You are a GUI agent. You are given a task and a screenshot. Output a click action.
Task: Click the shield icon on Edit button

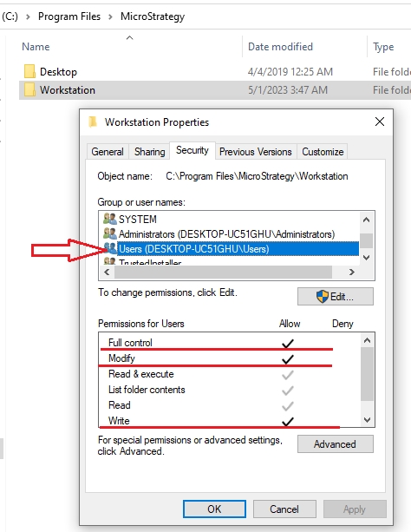[x=323, y=296]
